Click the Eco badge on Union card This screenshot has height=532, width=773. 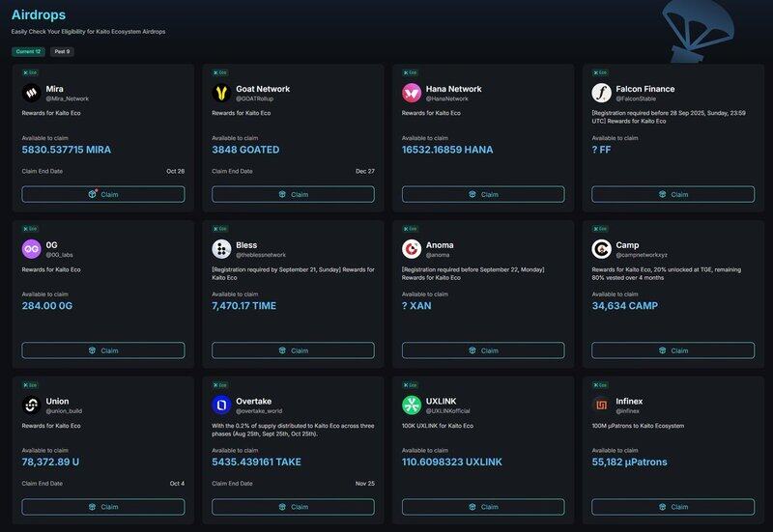coord(30,384)
